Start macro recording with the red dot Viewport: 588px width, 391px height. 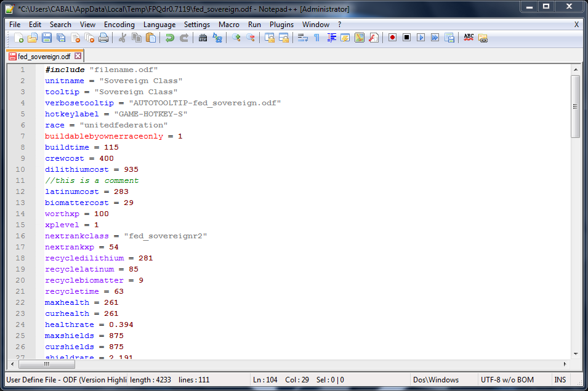pyautogui.click(x=393, y=38)
